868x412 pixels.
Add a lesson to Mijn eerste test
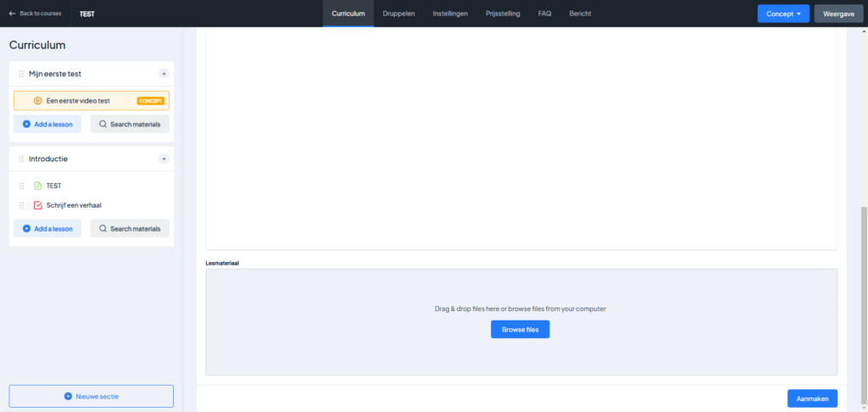pyautogui.click(x=47, y=124)
